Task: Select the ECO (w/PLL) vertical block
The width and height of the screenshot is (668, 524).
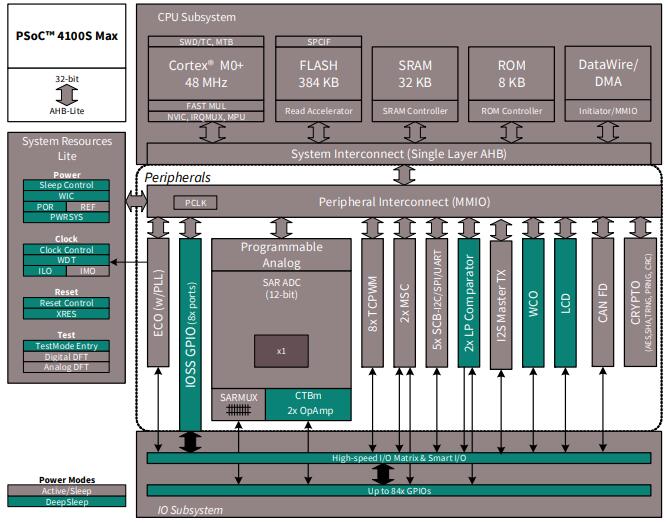Action: coord(158,302)
